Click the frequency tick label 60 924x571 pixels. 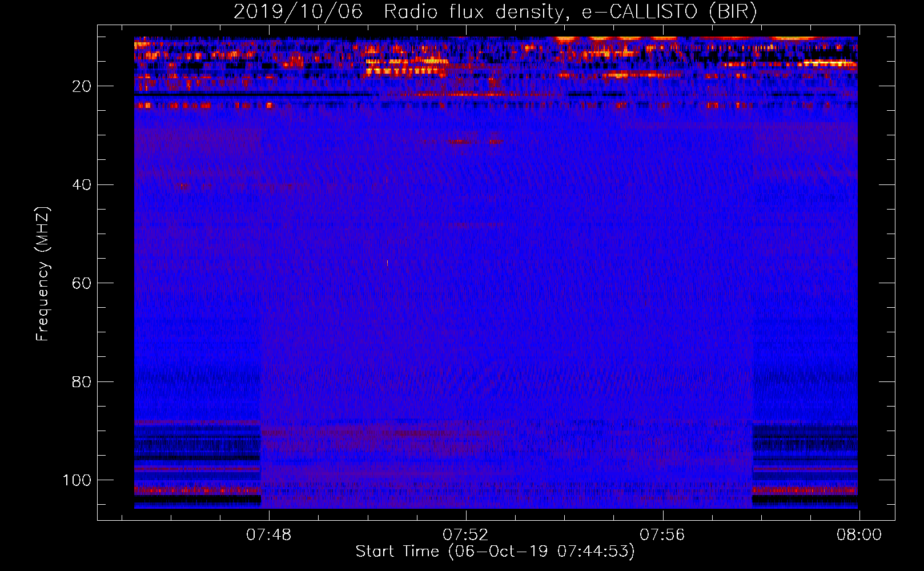81,283
